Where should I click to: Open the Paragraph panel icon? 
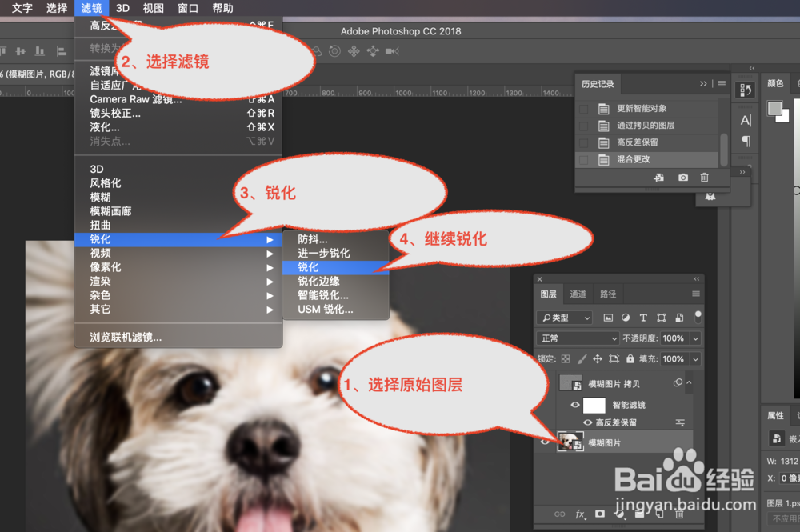(x=746, y=139)
